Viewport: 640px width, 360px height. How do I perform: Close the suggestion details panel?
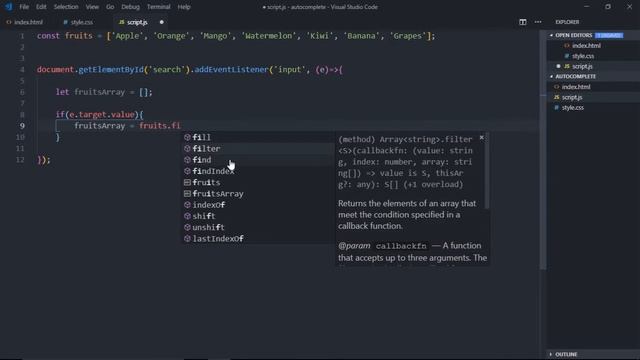pos(482,138)
